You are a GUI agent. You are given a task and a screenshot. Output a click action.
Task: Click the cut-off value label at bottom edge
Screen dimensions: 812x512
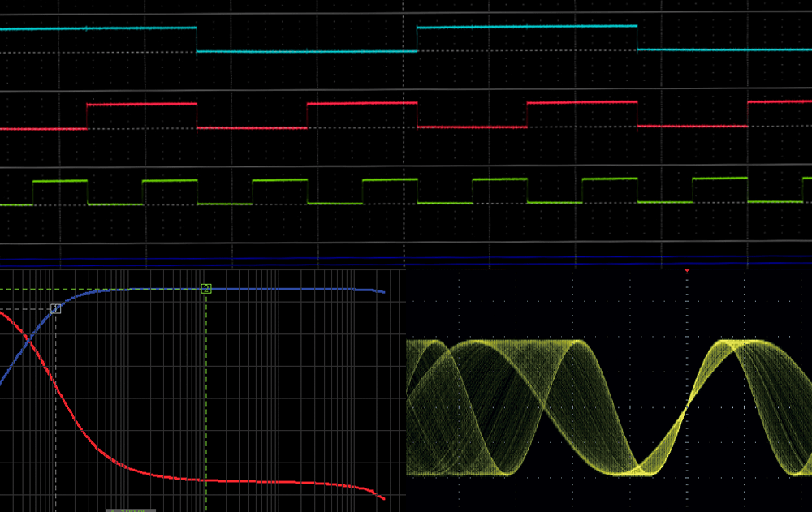pos(131,510)
